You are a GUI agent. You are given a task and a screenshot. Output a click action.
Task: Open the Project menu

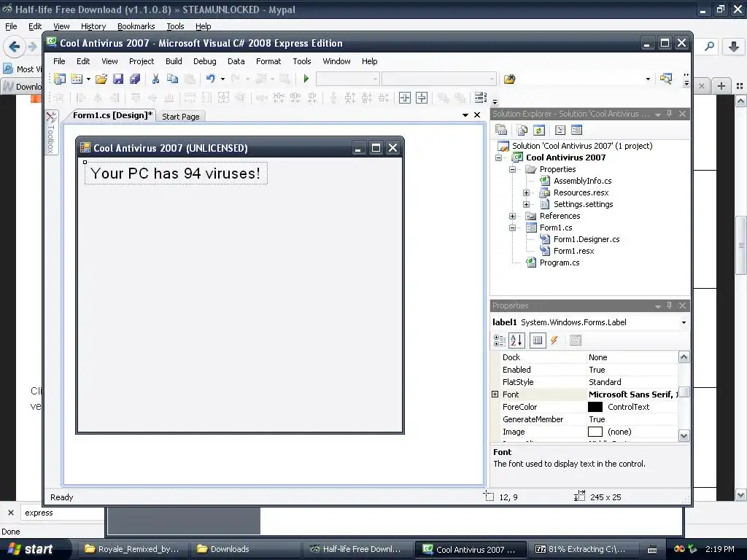pos(142,61)
